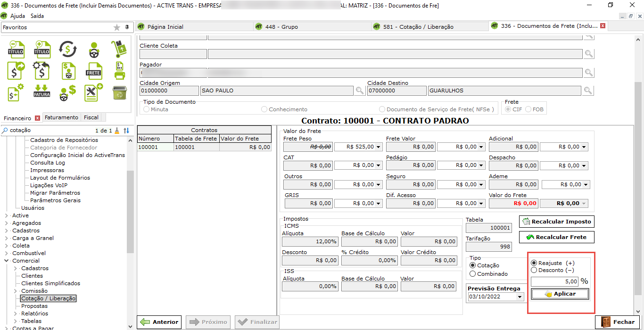Open the Previsão Entrega date dropdown
The width and height of the screenshot is (644, 330).
click(x=520, y=297)
